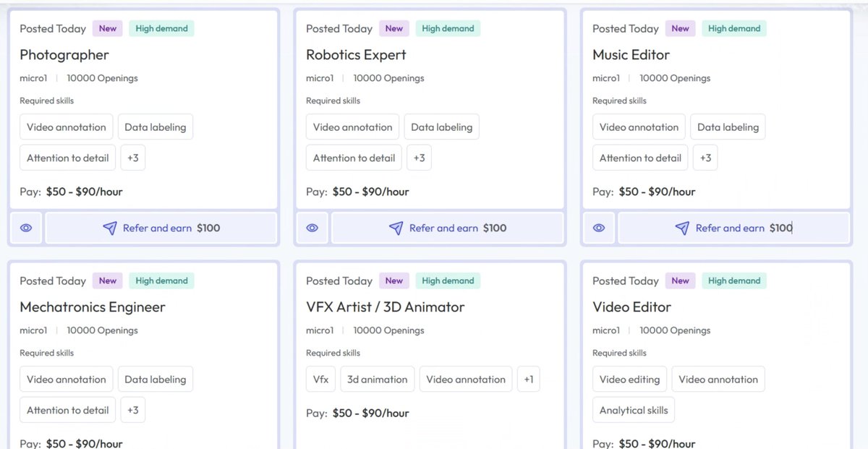Click Data labeling skill on Music Editor card

pyautogui.click(x=728, y=127)
